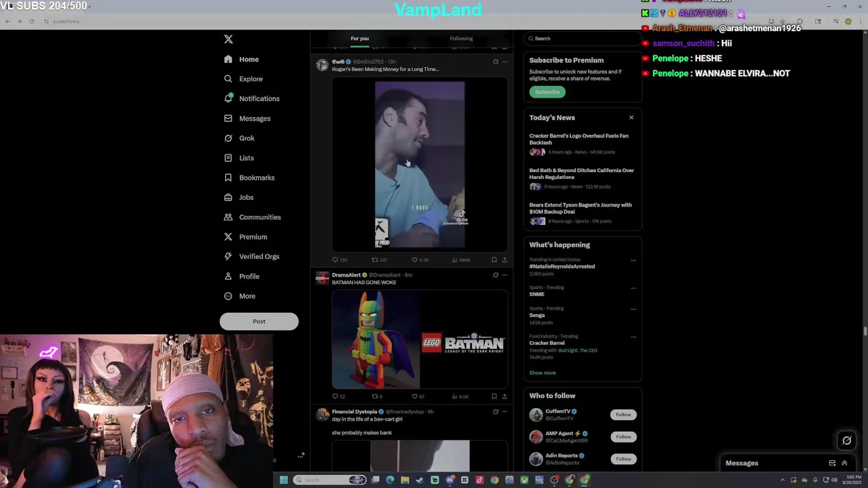Open the Windows Start menu
The width and height of the screenshot is (868, 488).
[x=283, y=480]
